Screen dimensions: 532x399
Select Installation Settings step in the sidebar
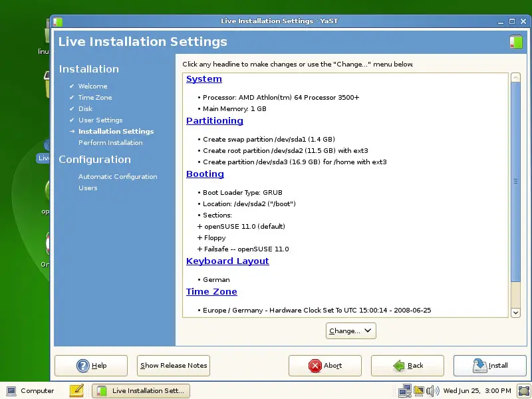116,131
